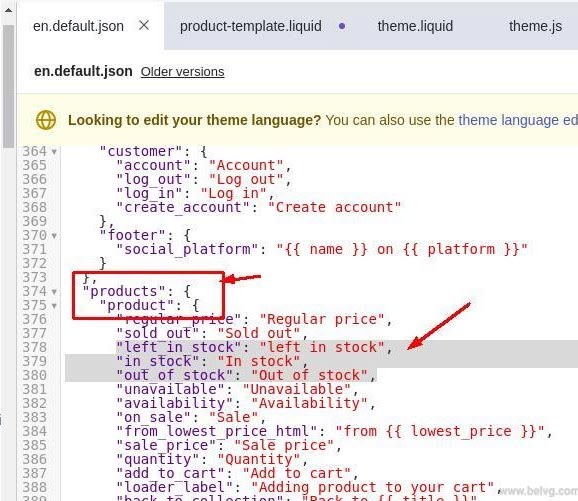Click the "social_platform" key on line 371

187,250
